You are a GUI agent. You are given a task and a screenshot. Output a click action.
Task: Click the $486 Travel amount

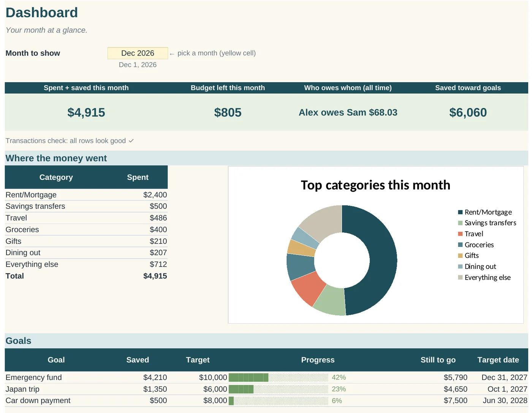tap(158, 218)
